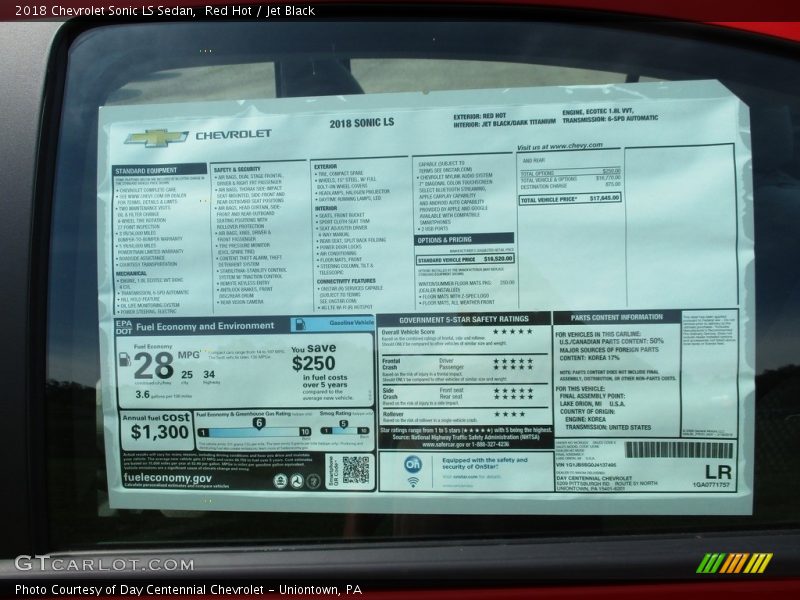Click the 2018 Sonic LS title
Image resolution: width=800 pixels, height=600 pixels.
coord(361,124)
